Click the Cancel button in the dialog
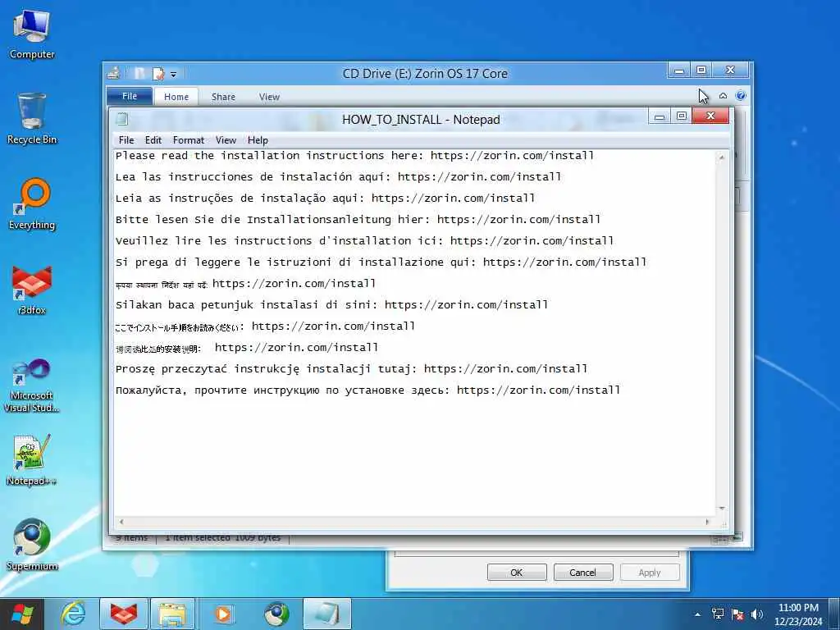840x630 pixels. 583,572
